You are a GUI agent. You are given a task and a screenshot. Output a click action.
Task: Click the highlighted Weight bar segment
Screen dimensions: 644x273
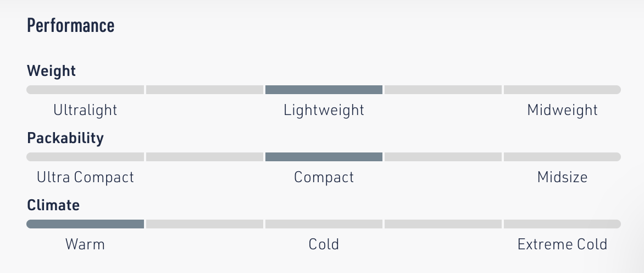point(324,90)
